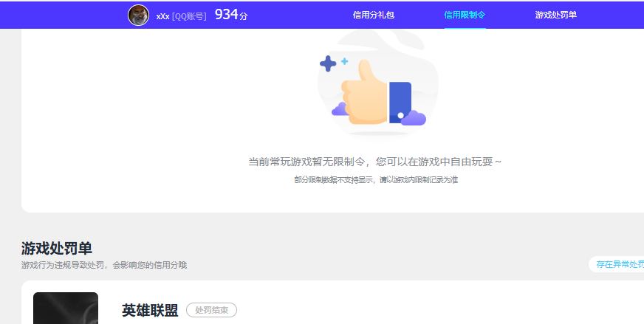The width and height of the screenshot is (644, 324).
Task: Click the 934分 credit score
Action: tap(231, 15)
